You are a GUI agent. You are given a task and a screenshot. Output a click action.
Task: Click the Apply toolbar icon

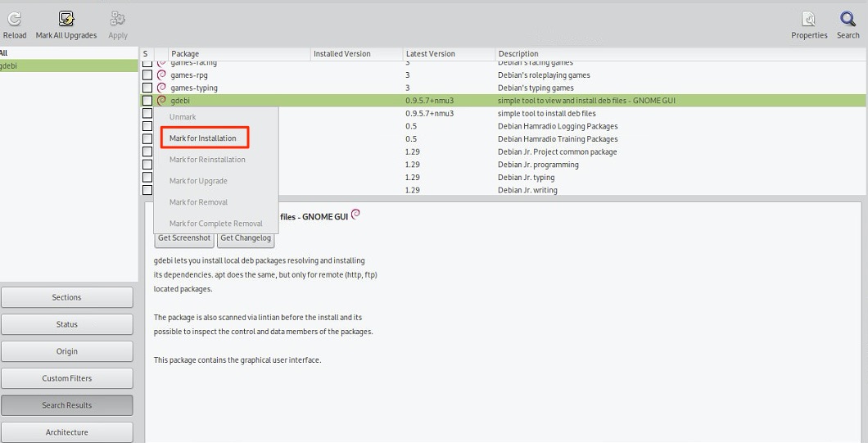tap(118, 19)
